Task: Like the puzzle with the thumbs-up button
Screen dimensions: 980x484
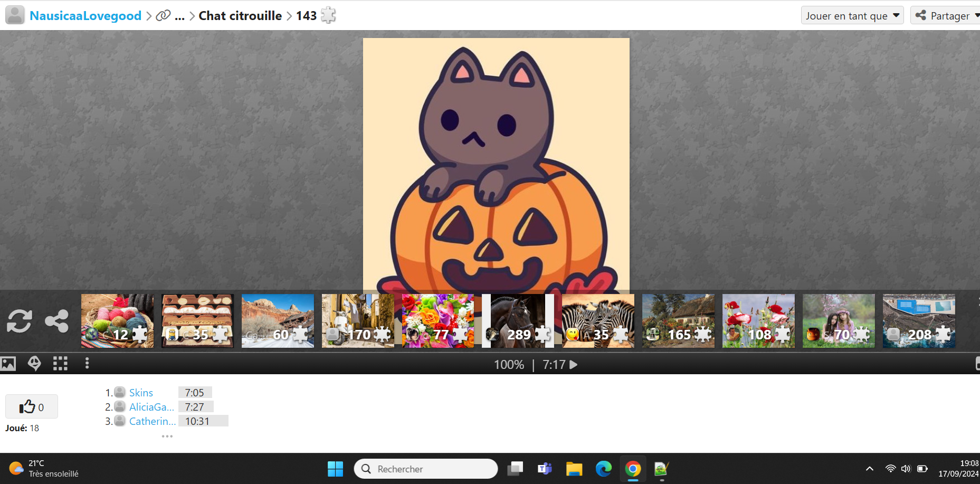Action: click(32, 407)
